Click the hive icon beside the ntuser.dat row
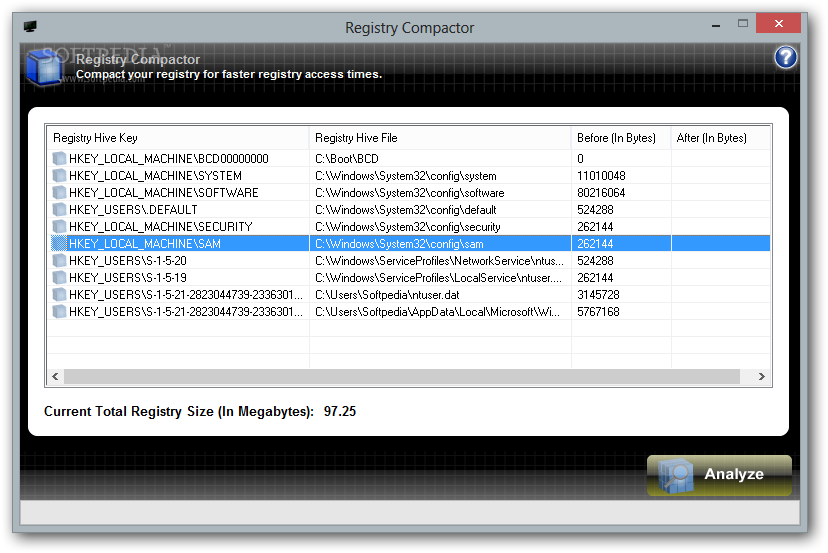 [x=59, y=295]
